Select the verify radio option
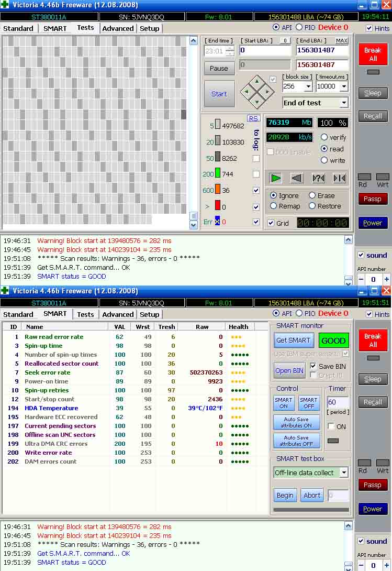 coord(324,137)
